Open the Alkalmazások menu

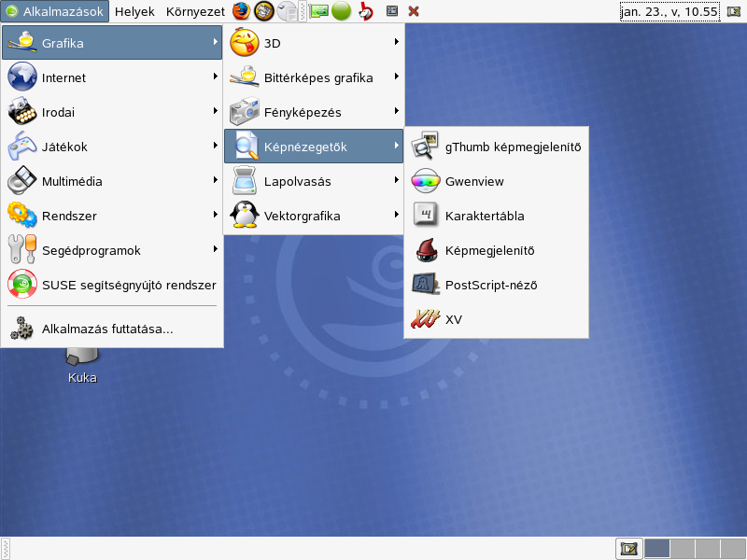pyautogui.click(x=55, y=11)
